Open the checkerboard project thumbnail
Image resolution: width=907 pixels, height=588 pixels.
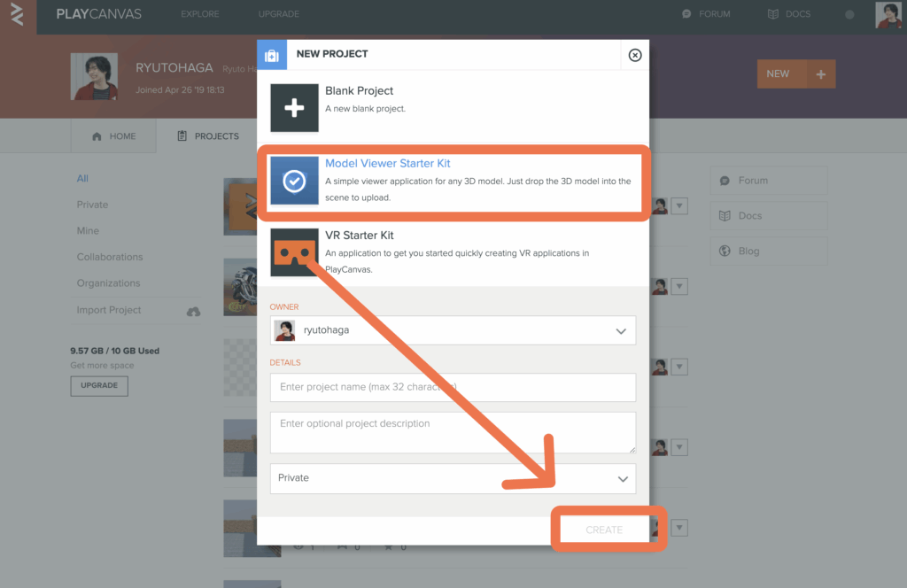pos(240,367)
